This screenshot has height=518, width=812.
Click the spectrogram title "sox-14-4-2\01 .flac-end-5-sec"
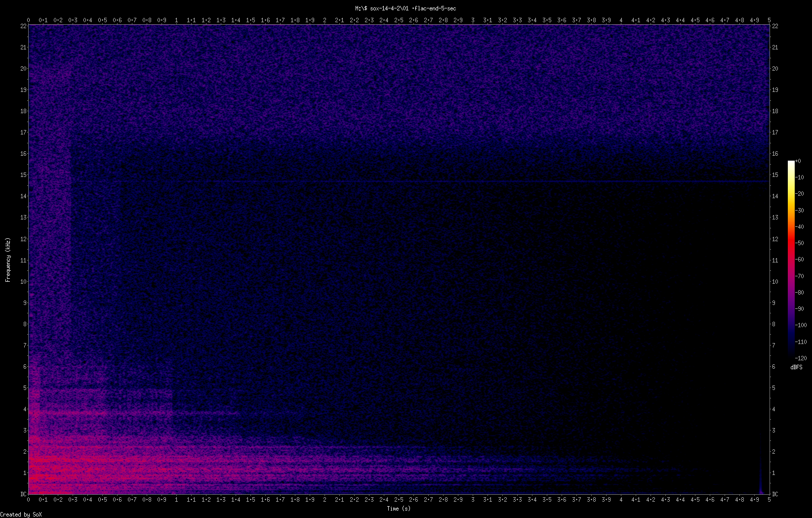click(413, 8)
